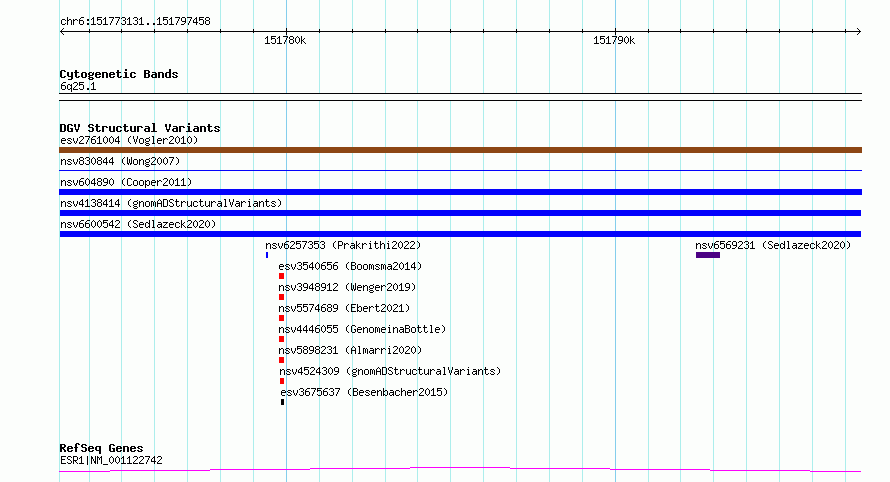
Task: Open the nsv5898231 (Almarri2020) label
Action: coord(350,350)
